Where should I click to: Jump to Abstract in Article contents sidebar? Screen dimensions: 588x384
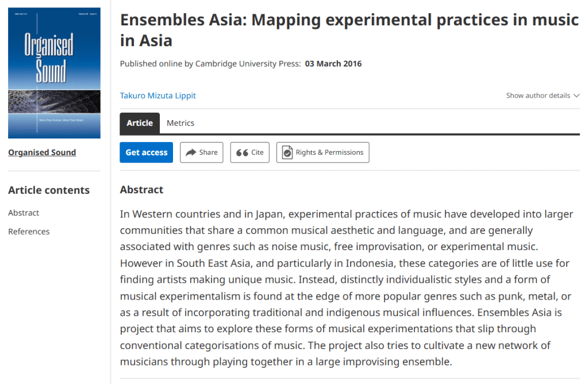click(24, 213)
